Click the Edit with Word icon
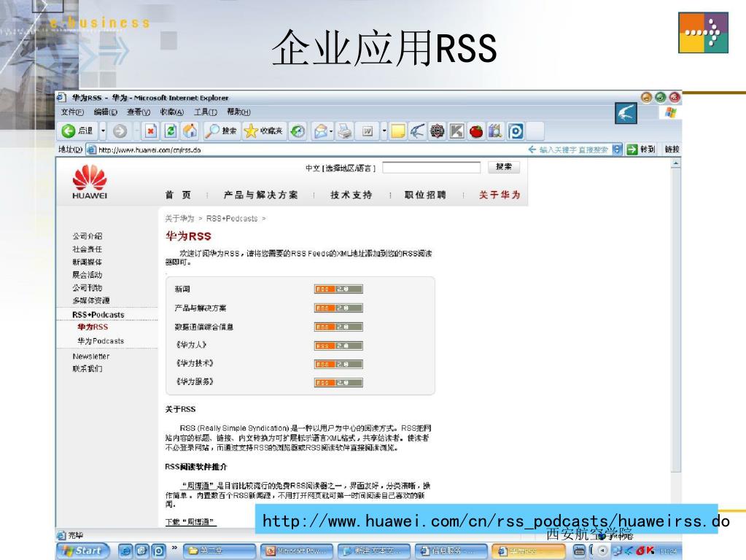Viewport: 746px width, 560px height. [x=368, y=131]
